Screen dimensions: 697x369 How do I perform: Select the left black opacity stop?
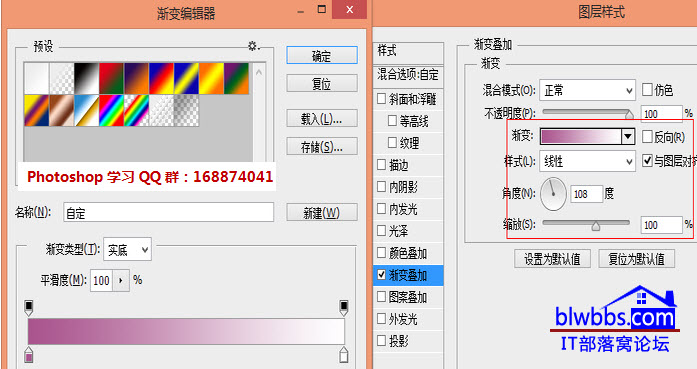[29, 308]
